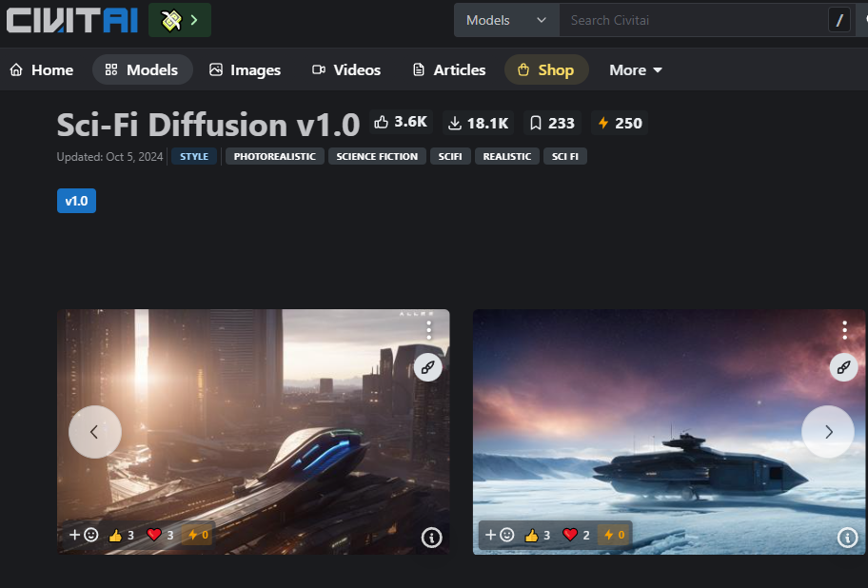Thumbs-up the city spaceship image
This screenshot has width=868, height=588.
pos(121,535)
